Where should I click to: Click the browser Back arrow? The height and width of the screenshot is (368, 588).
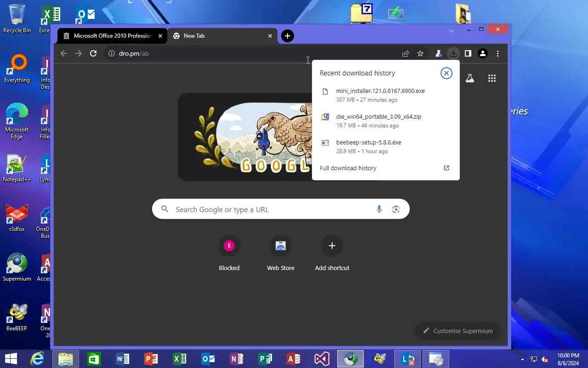point(64,53)
